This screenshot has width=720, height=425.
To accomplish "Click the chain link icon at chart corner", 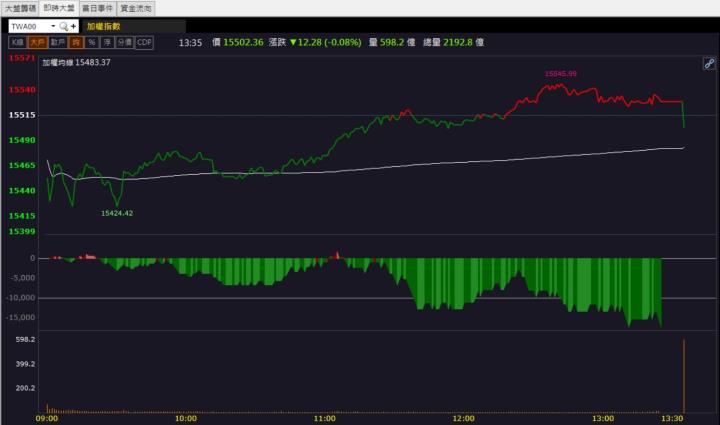I will coord(709,63).
